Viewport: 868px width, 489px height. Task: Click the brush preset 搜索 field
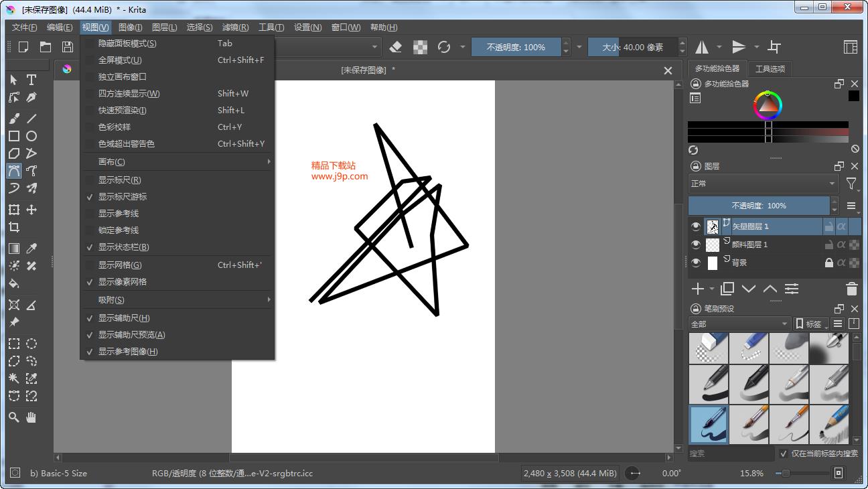[x=731, y=453]
